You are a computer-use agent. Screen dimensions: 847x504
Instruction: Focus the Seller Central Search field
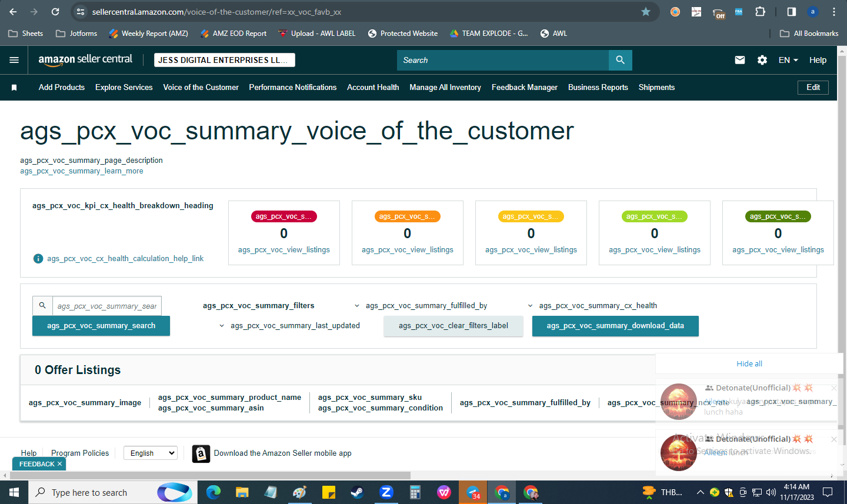point(503,60)
